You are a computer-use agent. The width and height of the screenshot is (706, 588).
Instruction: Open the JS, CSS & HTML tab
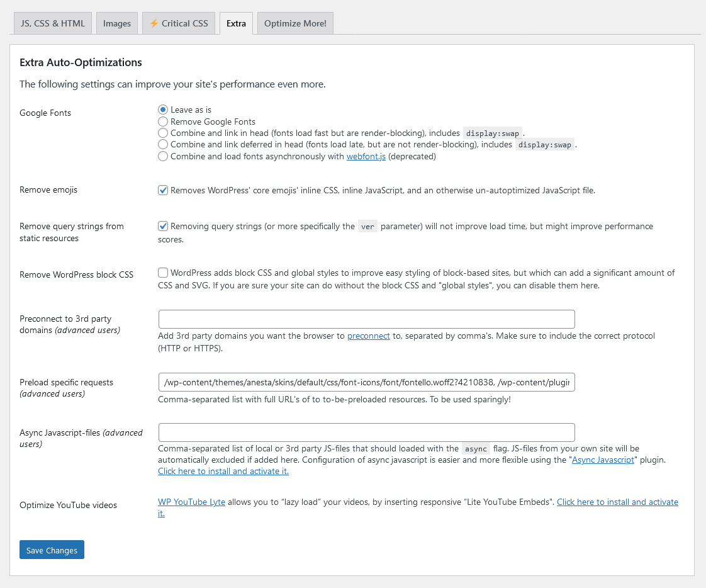(53, 23)
